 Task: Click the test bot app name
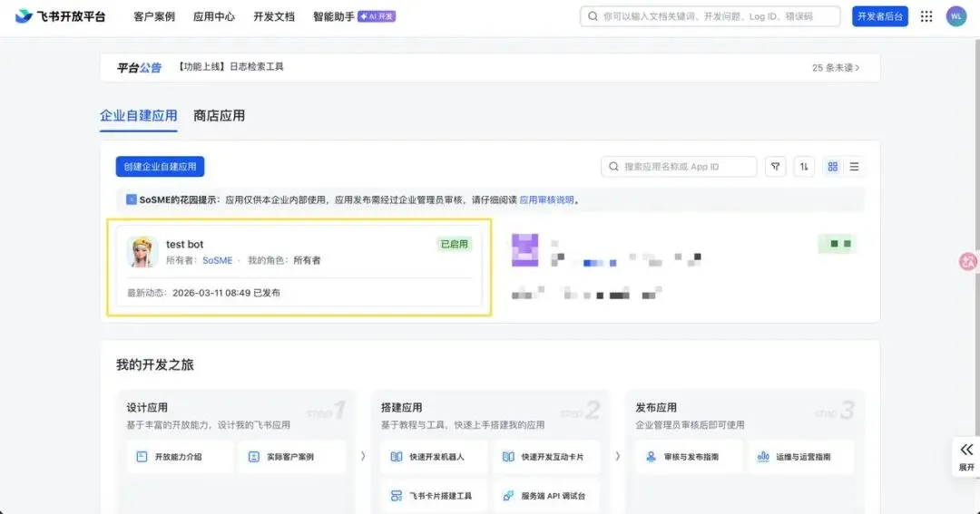[x=184, y=244]
